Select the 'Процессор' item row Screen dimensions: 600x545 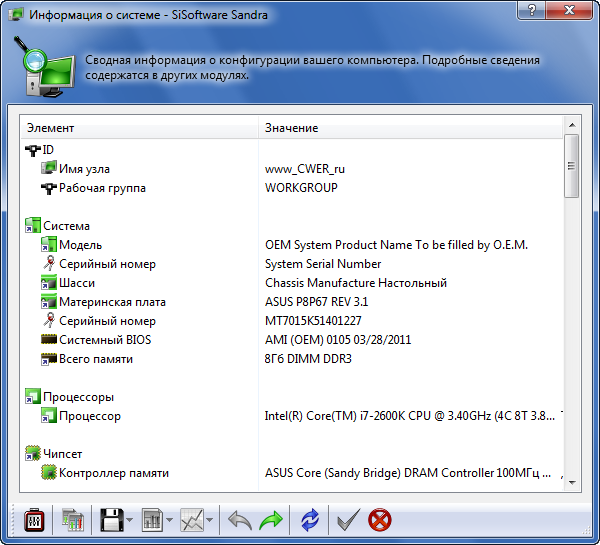point(90,416)
